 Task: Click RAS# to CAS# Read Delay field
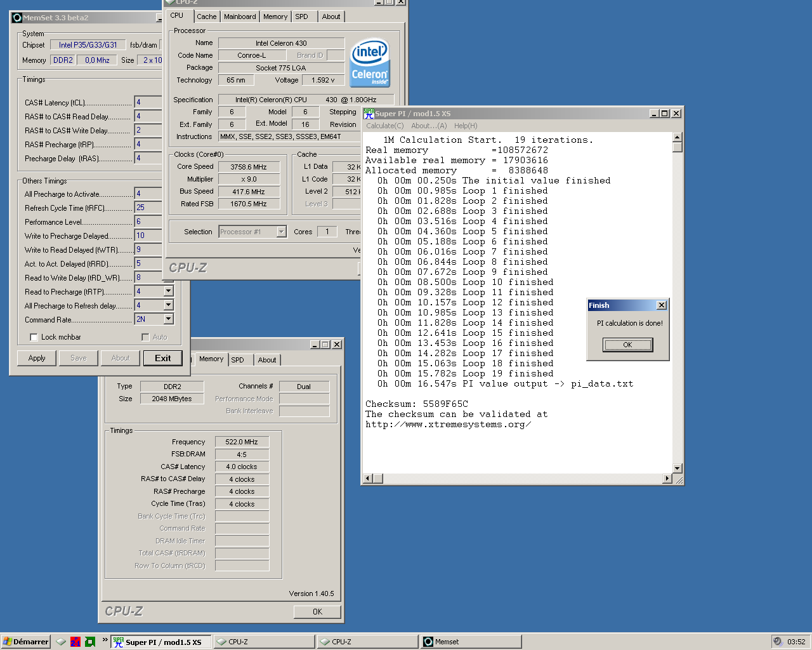148,116
